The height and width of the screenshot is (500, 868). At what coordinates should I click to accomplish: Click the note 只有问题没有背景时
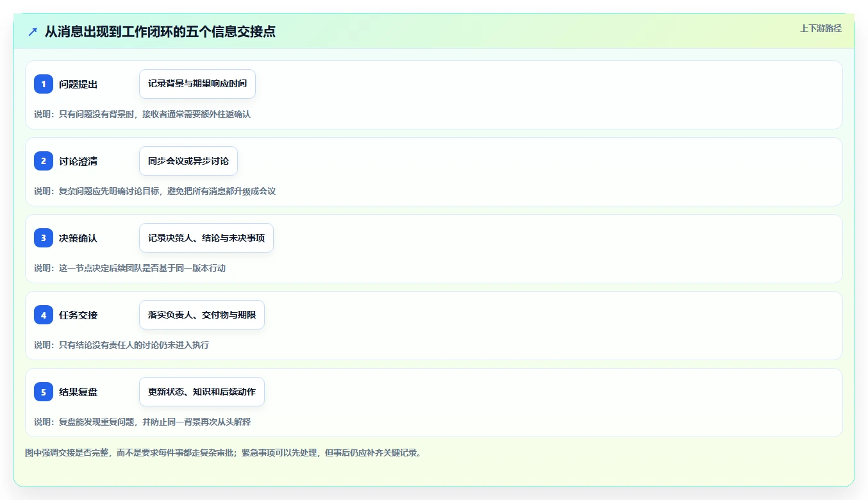pyautogui.click(x=97, y=114)
